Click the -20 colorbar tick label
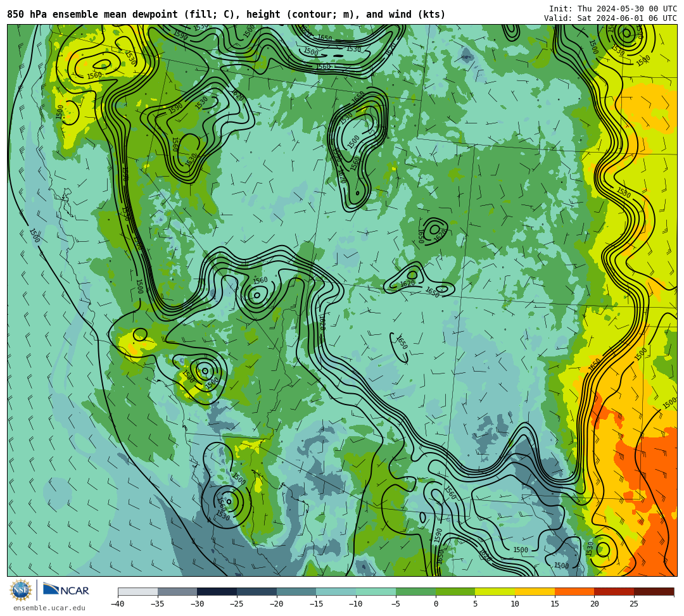Viewport: 684px width, 616px height. pyautogui.click(x=277, y=604)
